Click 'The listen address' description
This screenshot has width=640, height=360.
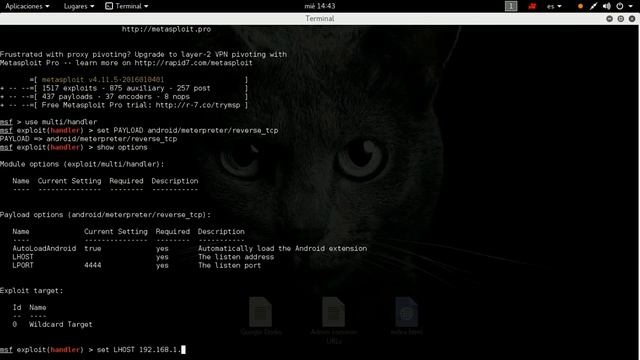click(x=236, y=257)
